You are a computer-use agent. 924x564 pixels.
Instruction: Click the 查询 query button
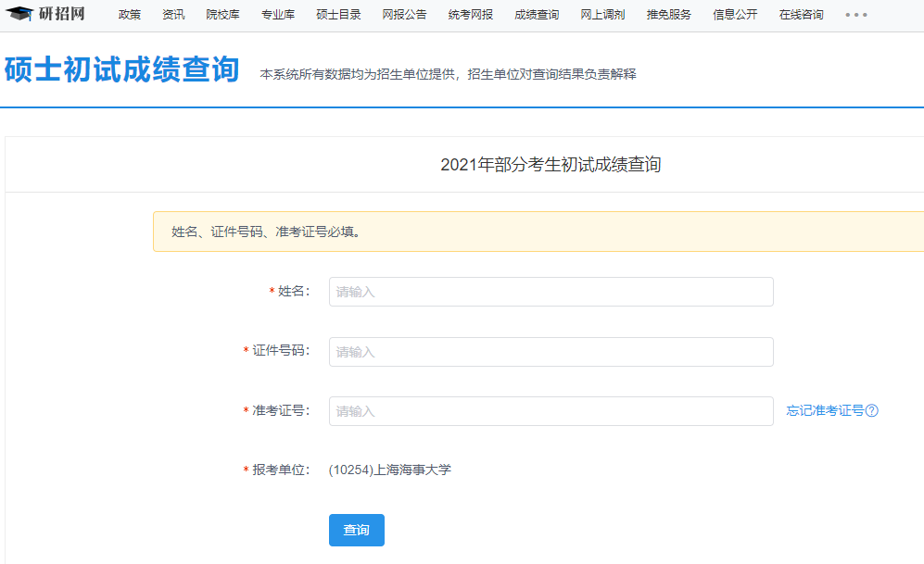click(x=356, y=530)
